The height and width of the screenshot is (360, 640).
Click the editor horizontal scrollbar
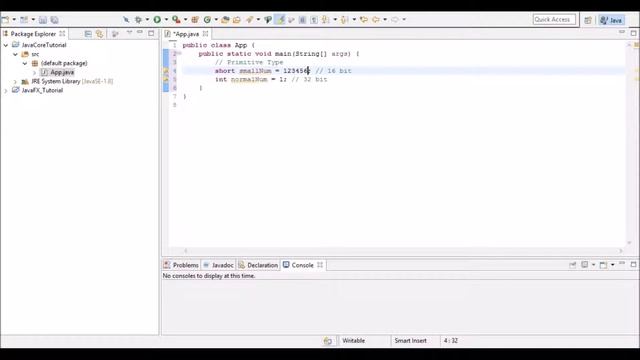click(403, 251)
